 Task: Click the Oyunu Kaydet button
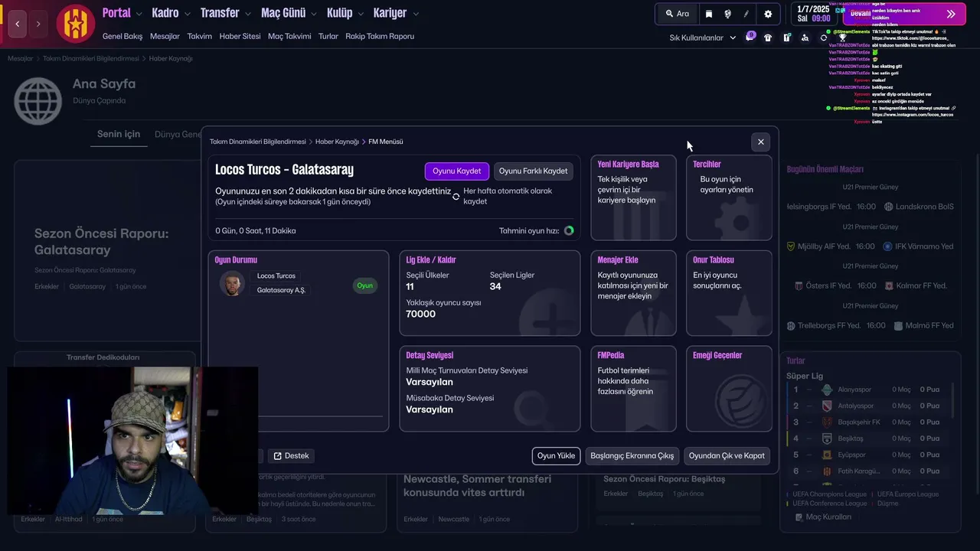click(x=457, y=171)
